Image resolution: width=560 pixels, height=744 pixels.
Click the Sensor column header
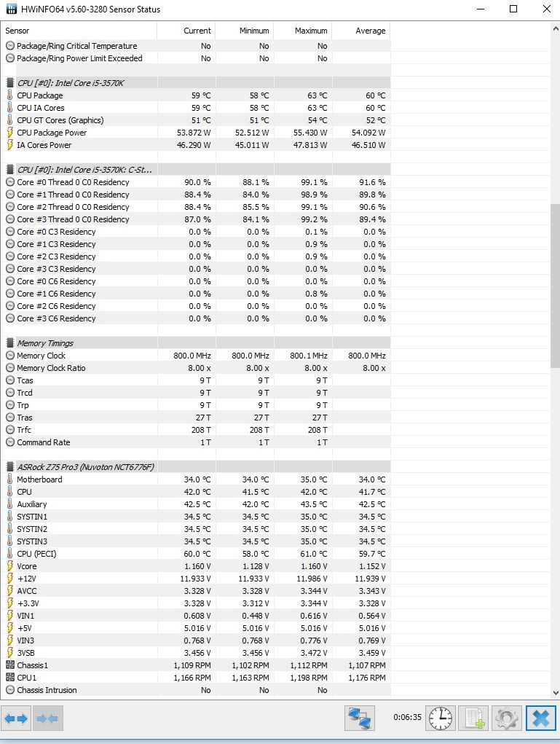click(x=79, y=31)
